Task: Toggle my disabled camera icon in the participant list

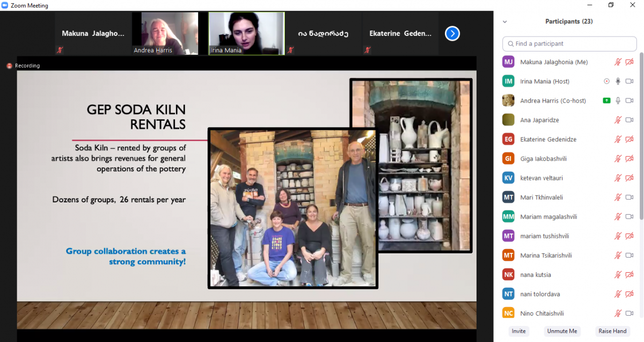Action: (x=630, y=62)
